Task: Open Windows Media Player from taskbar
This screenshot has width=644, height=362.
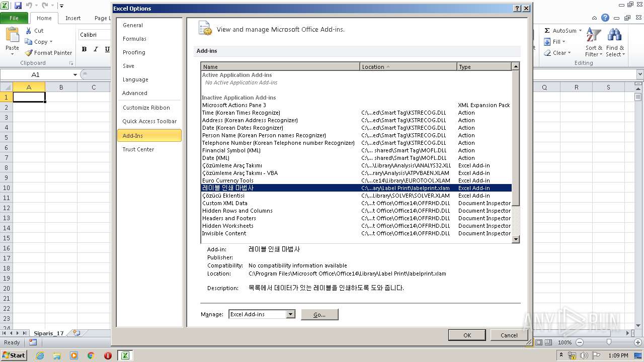Action: (x=74, y=355)
